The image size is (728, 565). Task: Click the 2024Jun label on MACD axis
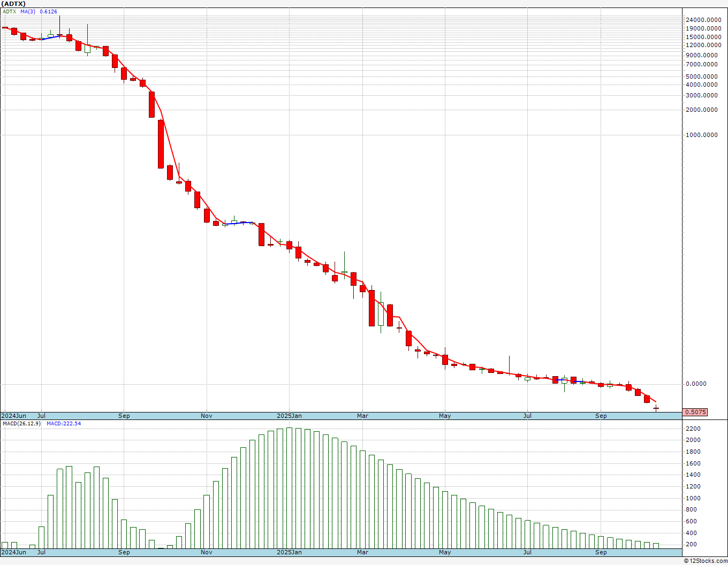(x=13, y=552)
